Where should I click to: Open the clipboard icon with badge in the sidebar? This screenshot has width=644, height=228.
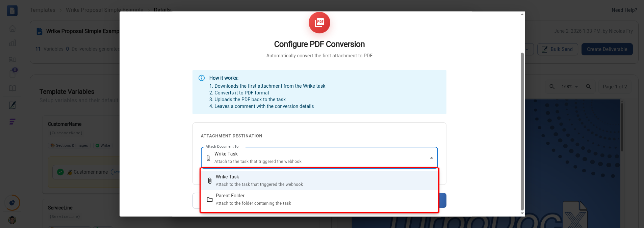pyautogui.click(x=12, y=73)
